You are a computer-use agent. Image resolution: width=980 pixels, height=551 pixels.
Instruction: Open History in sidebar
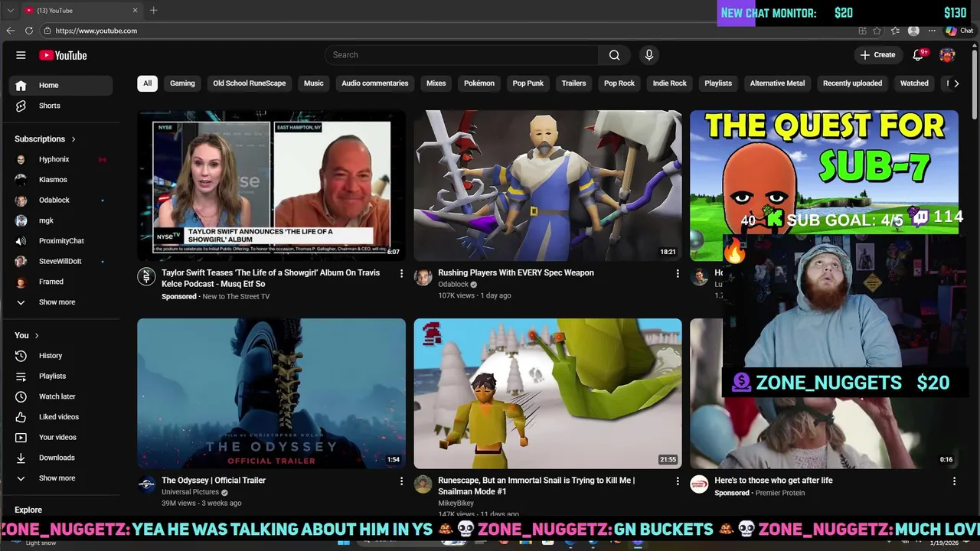tap(60, 356)
